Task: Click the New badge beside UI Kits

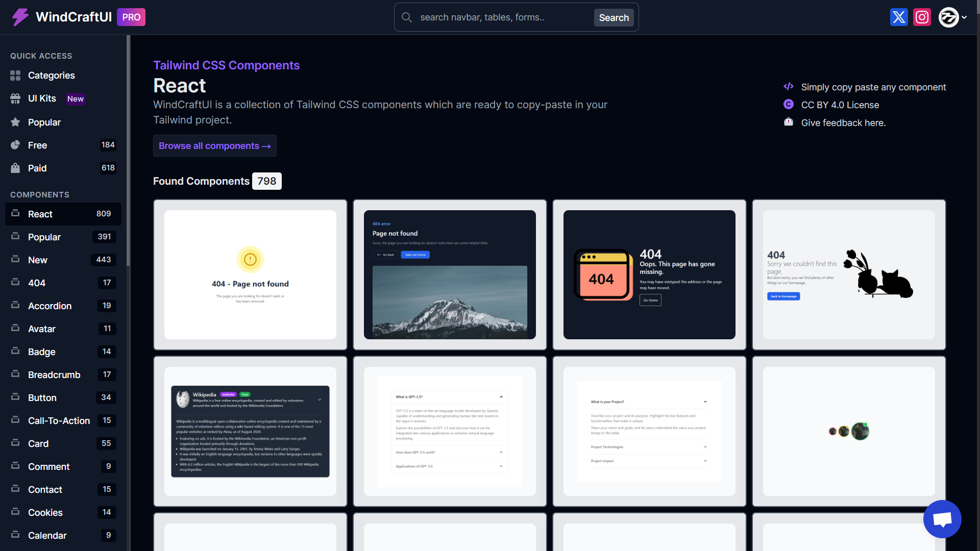Action: coord(76,99)
